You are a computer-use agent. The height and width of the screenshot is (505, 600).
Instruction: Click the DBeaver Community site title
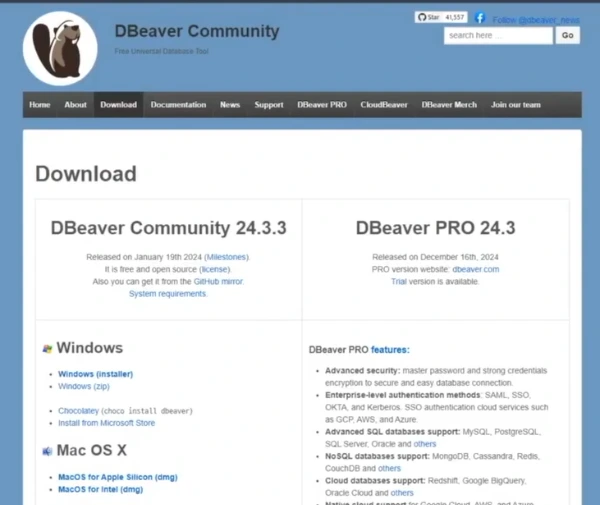click(197, 31)
